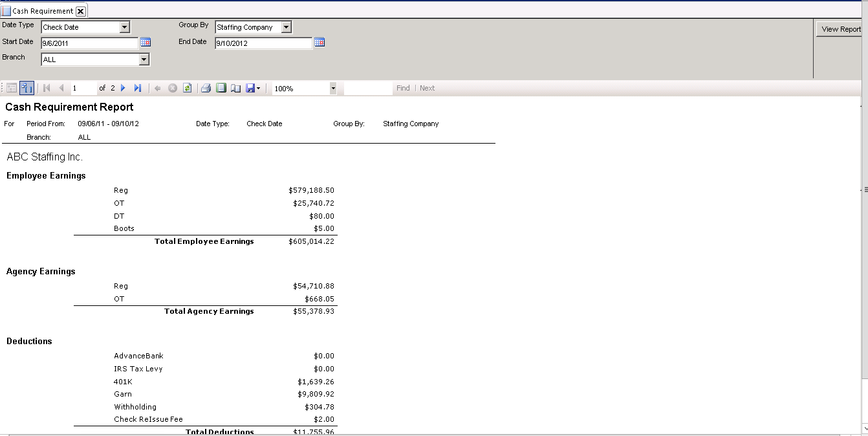Refresh the report
This screenshot has height=436, width=868.
click(187, 88)
